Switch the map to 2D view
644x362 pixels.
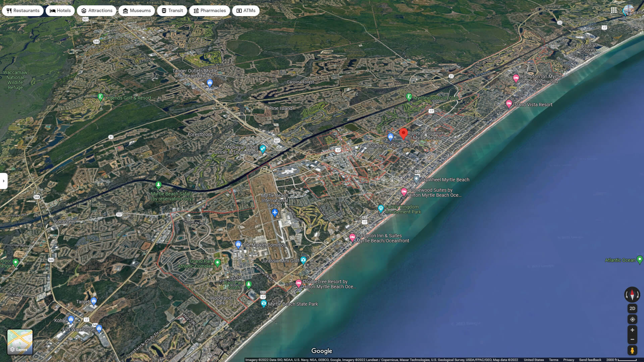coord(632,308)
